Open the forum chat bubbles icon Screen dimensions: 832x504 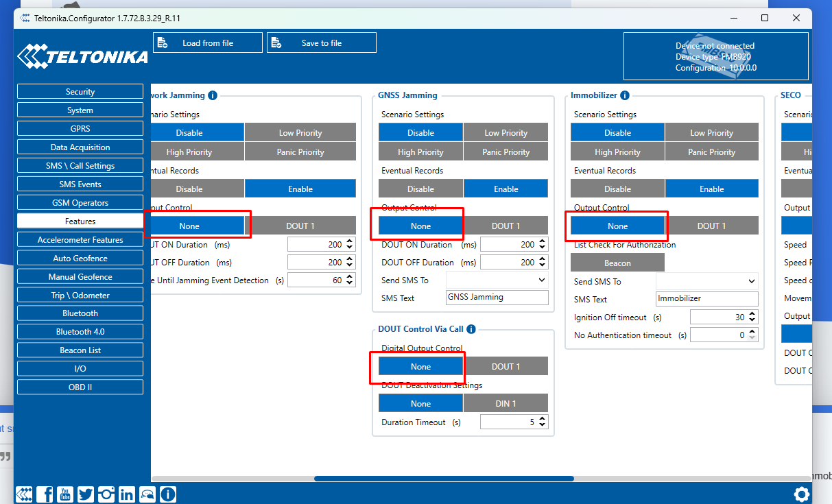(x=147, y=494)
